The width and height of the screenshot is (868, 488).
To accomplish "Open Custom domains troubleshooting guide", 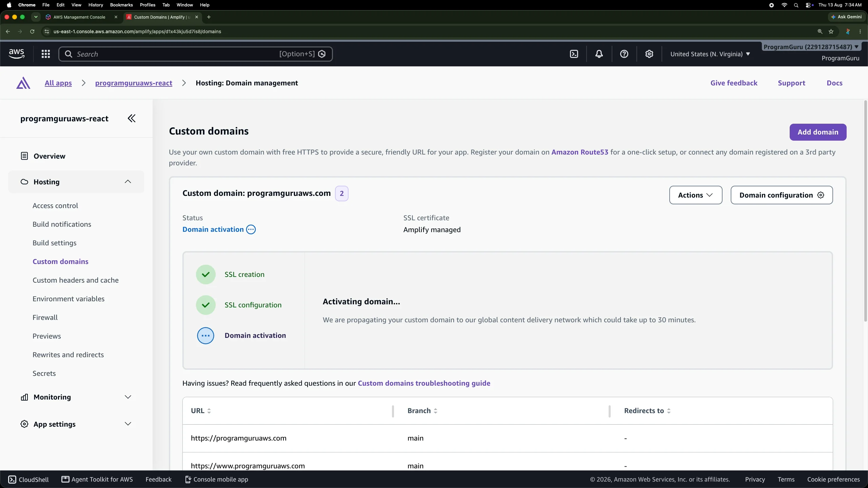I will (424, 383).
